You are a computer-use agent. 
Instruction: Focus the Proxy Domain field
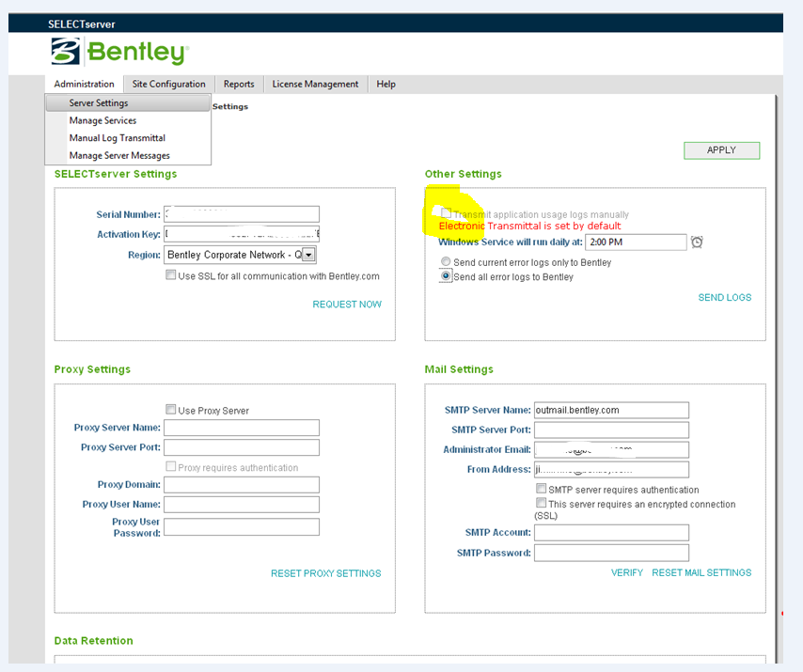[242, 485]
